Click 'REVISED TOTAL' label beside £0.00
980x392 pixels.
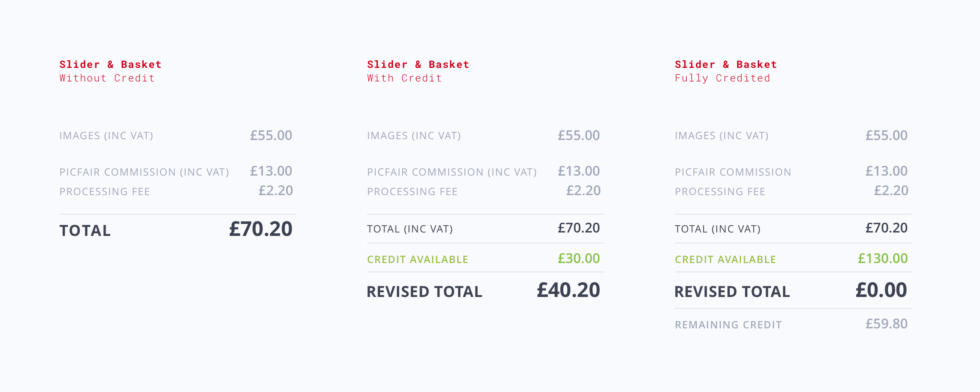point(732,292)
